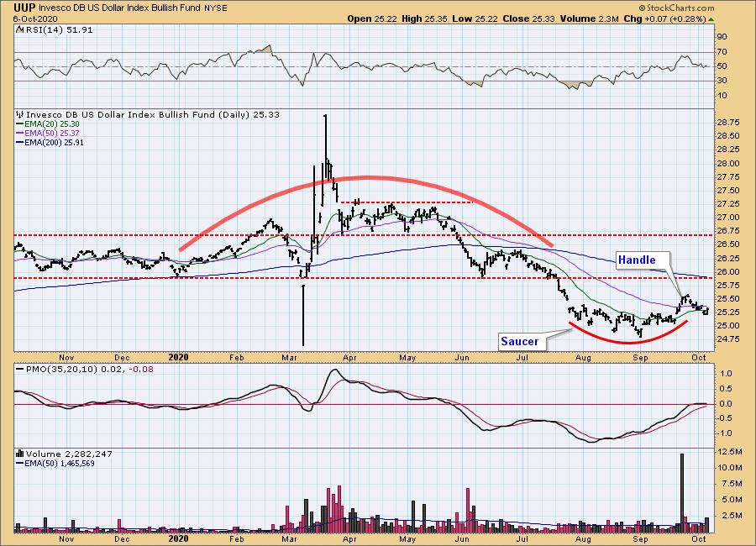The height and width of the screenshot is (546, 756).
Task: Click the Saucer annotation label
Action: point(520,342)
